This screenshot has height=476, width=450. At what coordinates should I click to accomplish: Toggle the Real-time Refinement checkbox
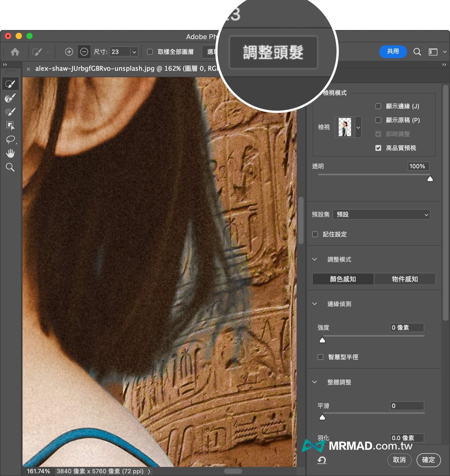pos(378,134)
